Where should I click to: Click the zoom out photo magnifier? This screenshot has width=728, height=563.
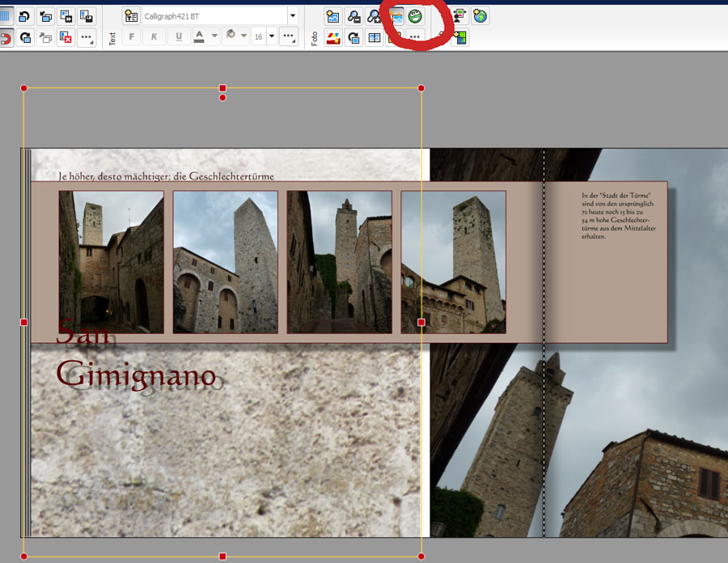click(x=353, y=15)
